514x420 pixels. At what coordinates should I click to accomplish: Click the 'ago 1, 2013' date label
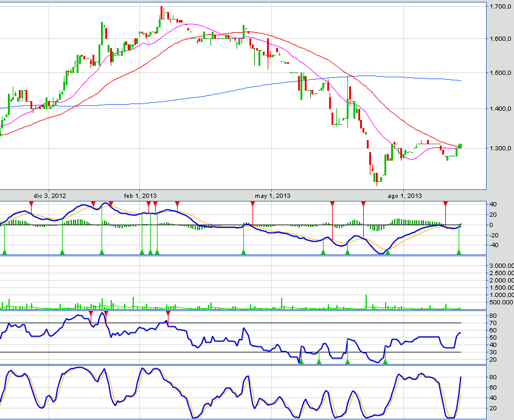tap(405, 195)
